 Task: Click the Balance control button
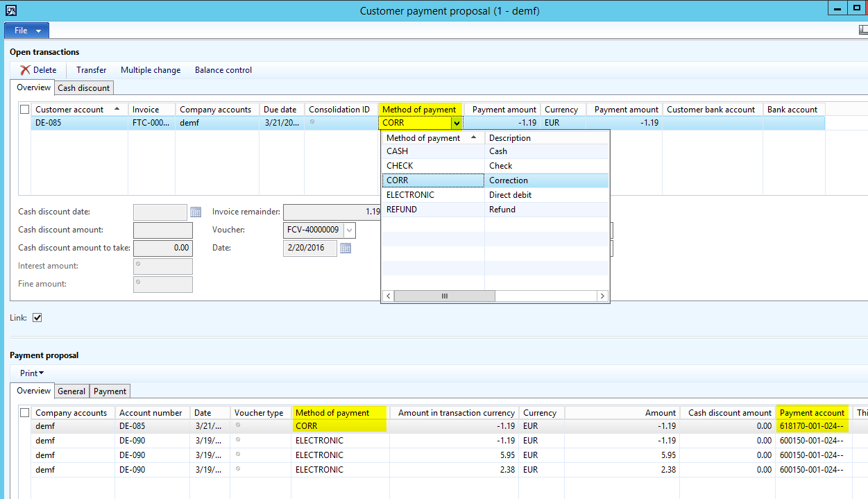pyautogui.click(x=223, y=70)
